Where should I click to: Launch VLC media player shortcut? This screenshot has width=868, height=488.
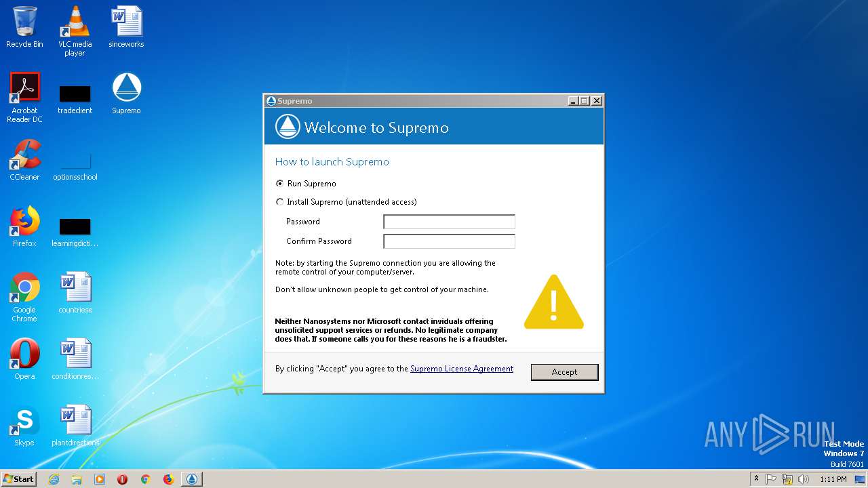point(75,30)
